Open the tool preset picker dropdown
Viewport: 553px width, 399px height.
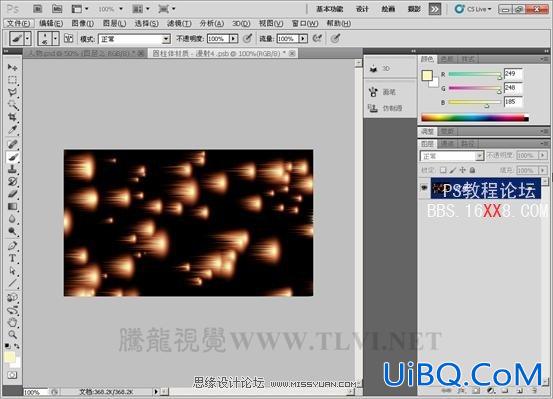pyautogui.click(x=28, y=38)
